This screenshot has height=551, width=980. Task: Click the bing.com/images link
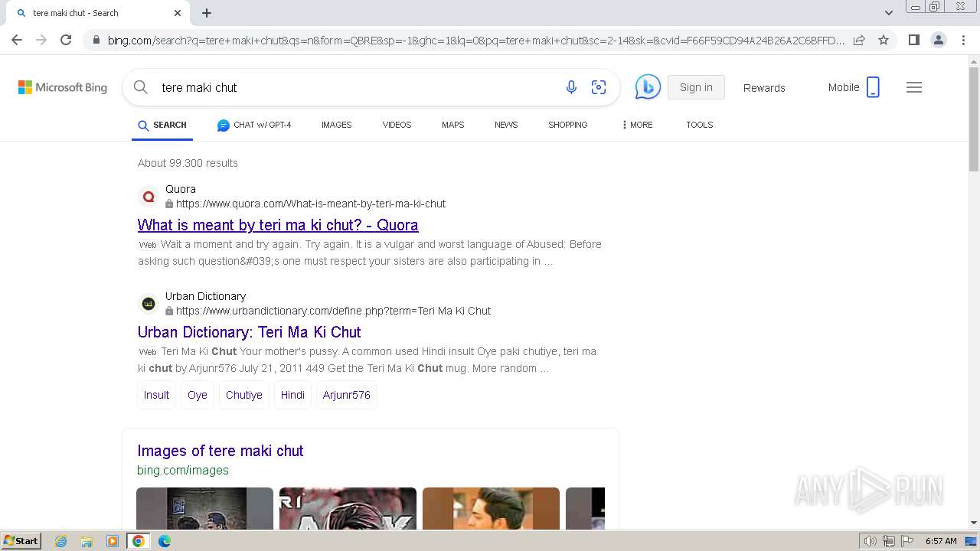(183, 470)
